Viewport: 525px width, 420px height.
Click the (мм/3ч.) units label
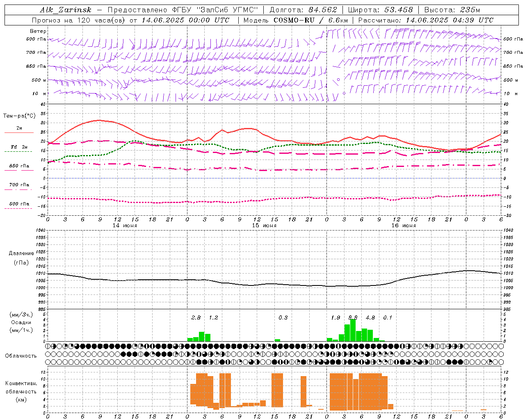pyautogui.click(x=21, y=315)
